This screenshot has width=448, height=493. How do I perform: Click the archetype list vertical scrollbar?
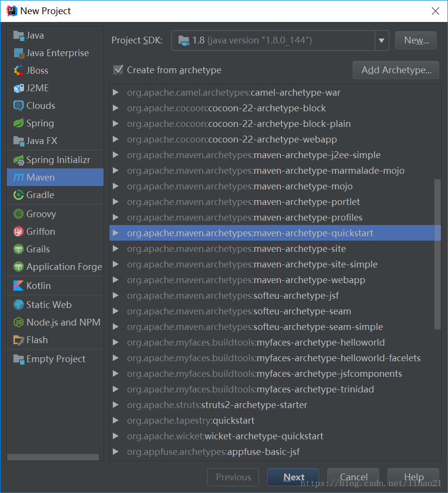point(437,254)
